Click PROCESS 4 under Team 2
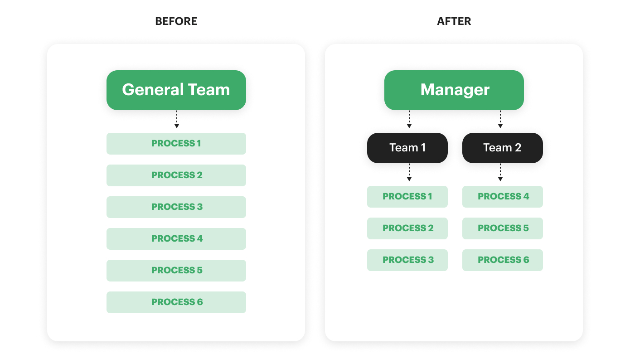Image resolution: width=630 pixels, height=364 pixels. click(x=502, y=197)
